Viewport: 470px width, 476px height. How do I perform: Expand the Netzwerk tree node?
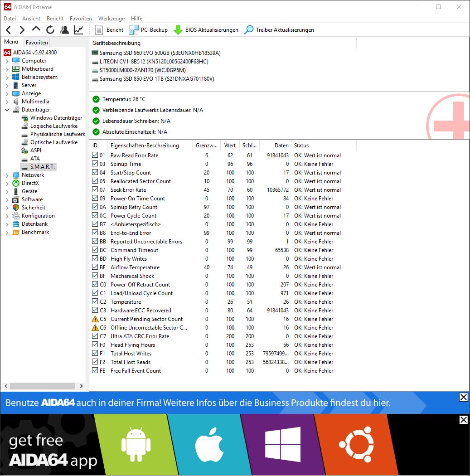pos(7,175)
